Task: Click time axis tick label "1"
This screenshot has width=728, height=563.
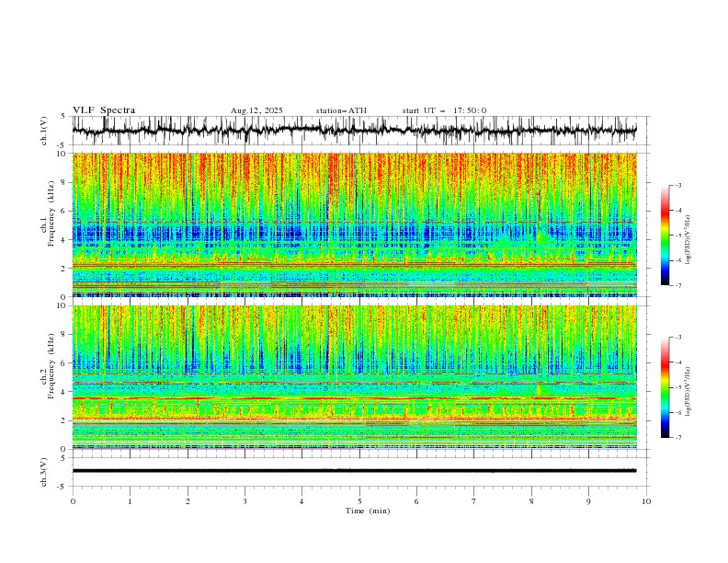Action: [x=130, y=501]
